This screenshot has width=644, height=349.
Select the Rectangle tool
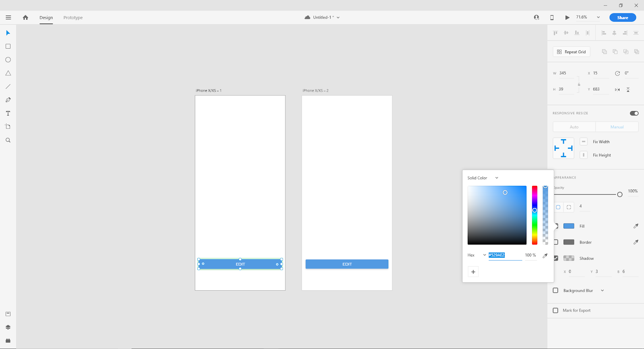tap(8, 46)
